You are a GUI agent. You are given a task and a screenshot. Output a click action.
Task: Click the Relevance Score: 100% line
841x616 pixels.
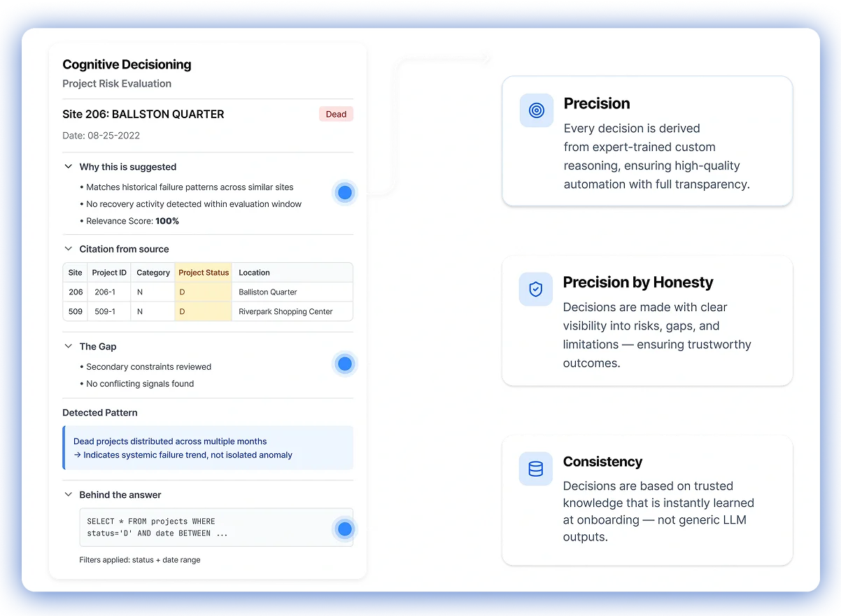click(129, 221)
